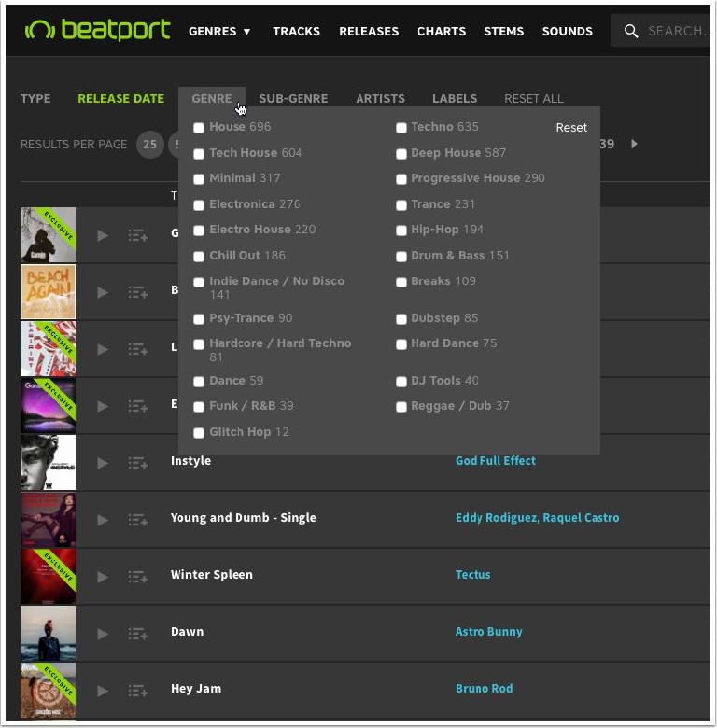Add Winter Spleen to queue
717x728 pixels.
click(x=138, y=577)
